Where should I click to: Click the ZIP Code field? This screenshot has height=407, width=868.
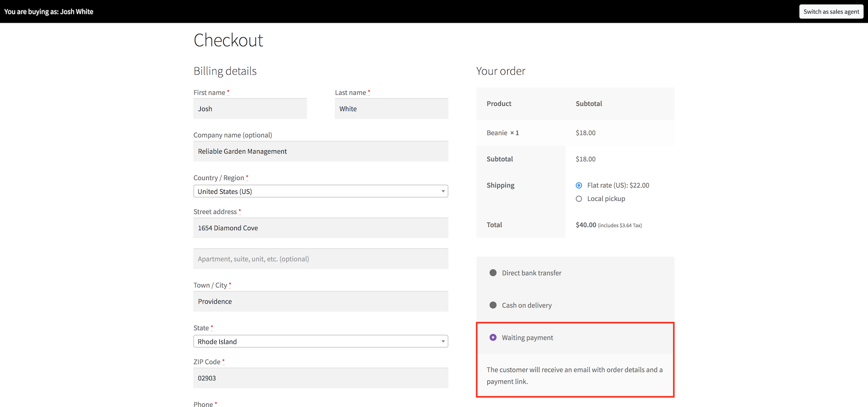(321, 379)
